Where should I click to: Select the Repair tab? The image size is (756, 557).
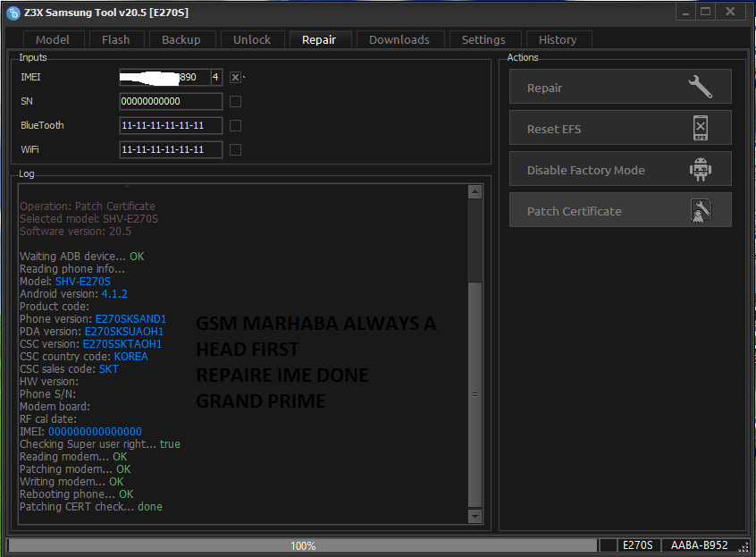[319, 39]
